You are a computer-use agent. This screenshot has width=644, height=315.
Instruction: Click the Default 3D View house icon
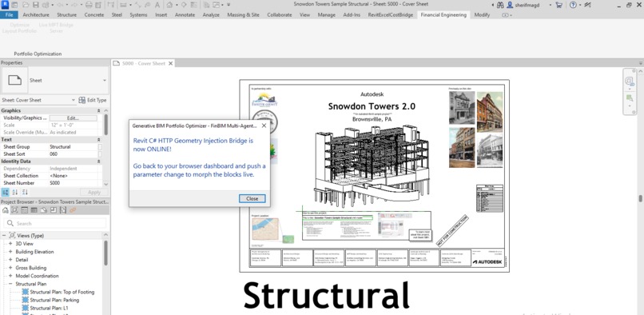pos(169,5)
